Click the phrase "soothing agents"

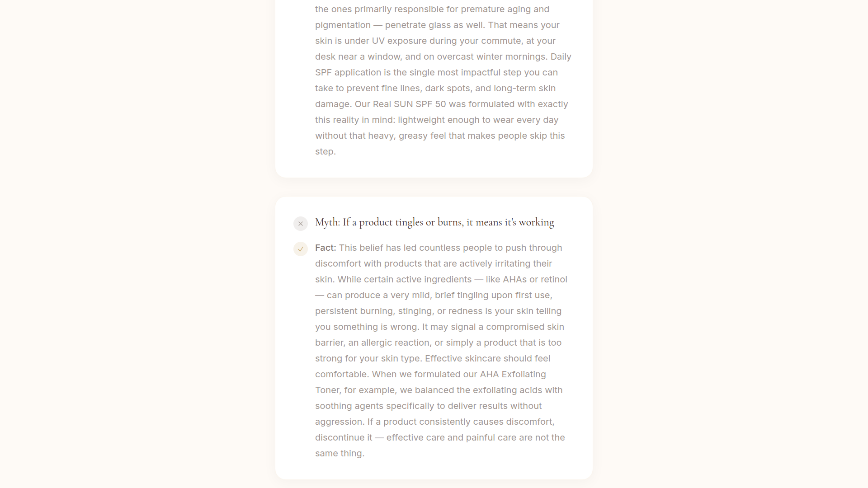coord(349,406)
